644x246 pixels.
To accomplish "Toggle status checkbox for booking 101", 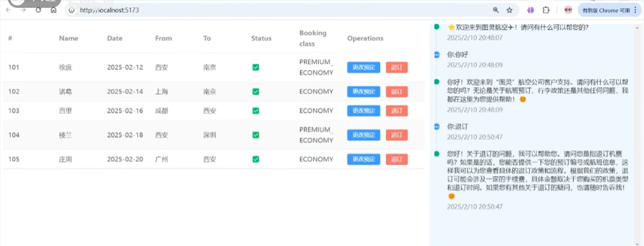I will pyautogui.click(x=256, y=67).
